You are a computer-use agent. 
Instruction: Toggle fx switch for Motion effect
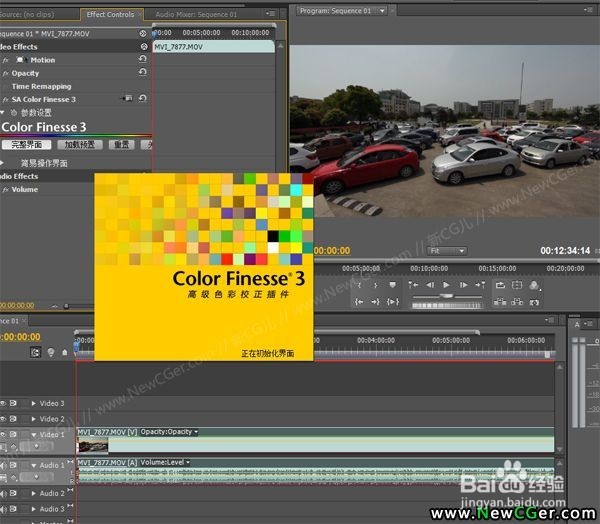point(5,60)
